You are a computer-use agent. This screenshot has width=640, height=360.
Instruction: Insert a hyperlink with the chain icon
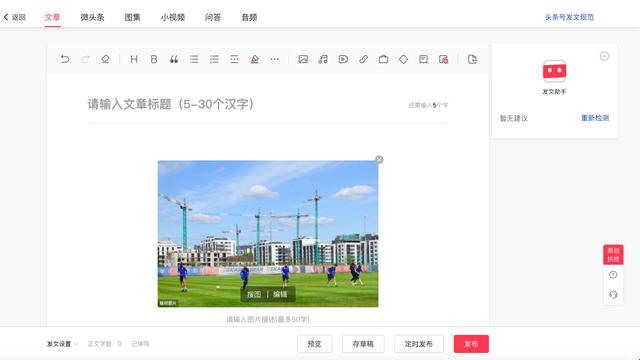[363, 59]
